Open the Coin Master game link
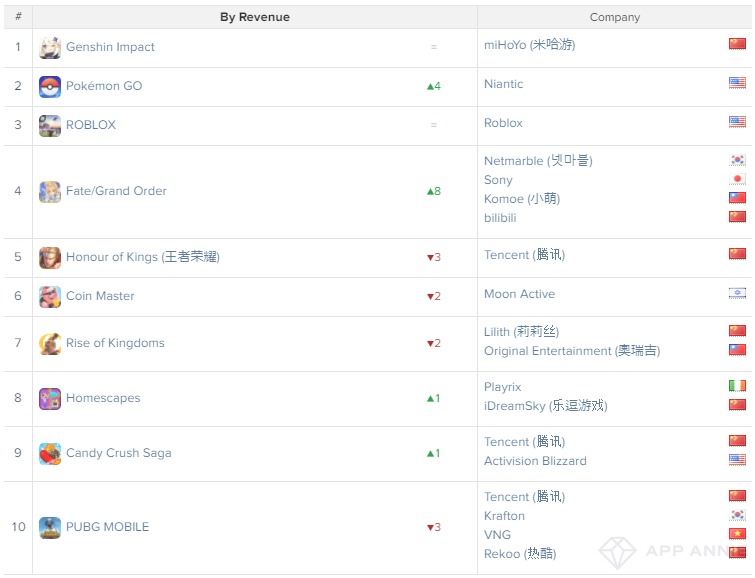This screenshot has height=578, width=755. pyautogui.click(x=100, y=296)
